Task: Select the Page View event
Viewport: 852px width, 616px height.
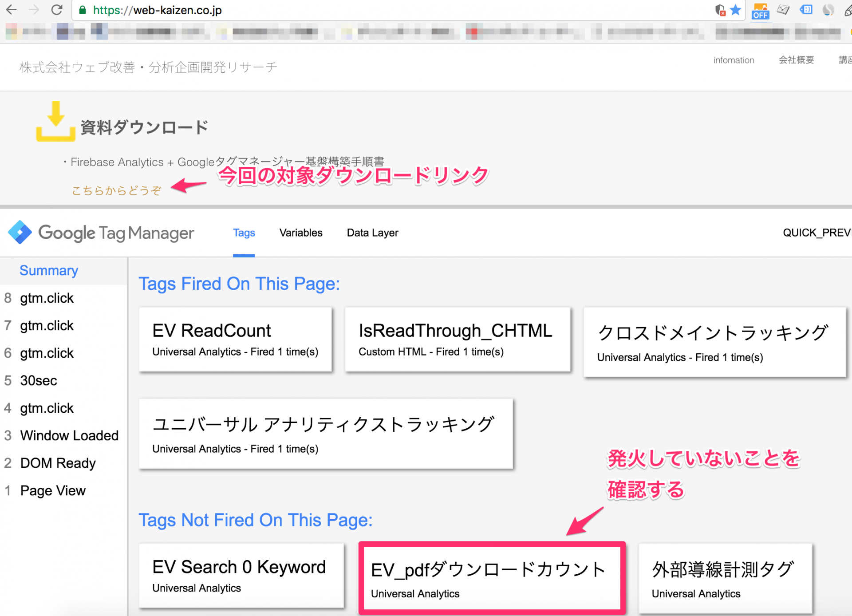Action: 63,490
